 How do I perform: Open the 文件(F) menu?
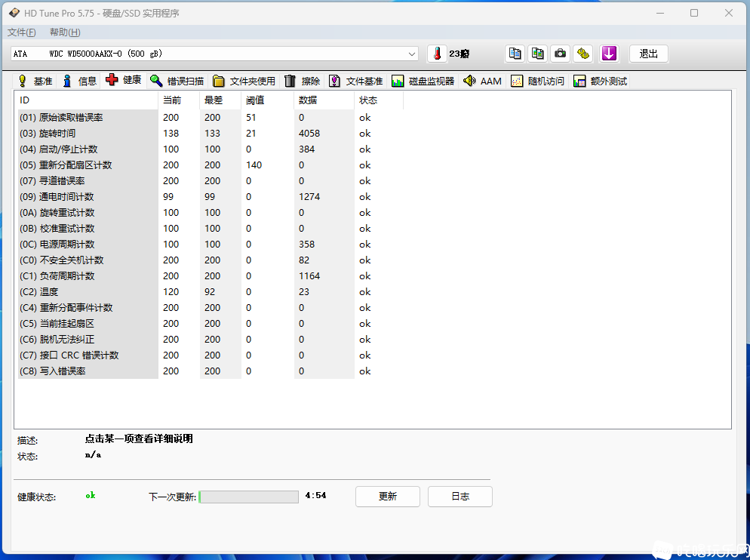22,32
